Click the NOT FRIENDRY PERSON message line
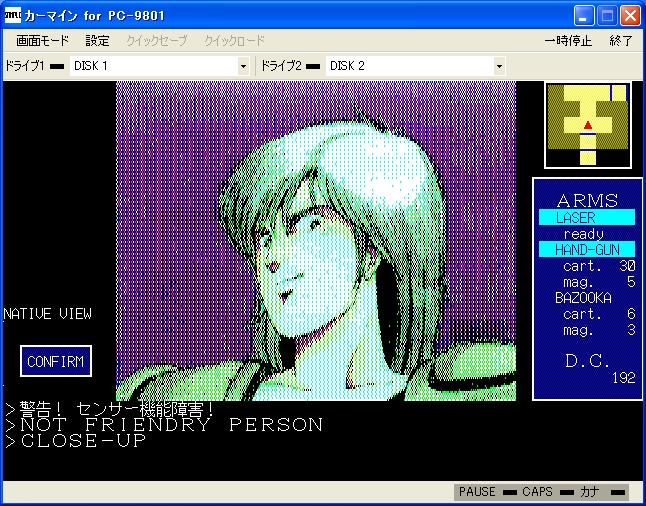This screenshot has width=646, height=506. 164,425
